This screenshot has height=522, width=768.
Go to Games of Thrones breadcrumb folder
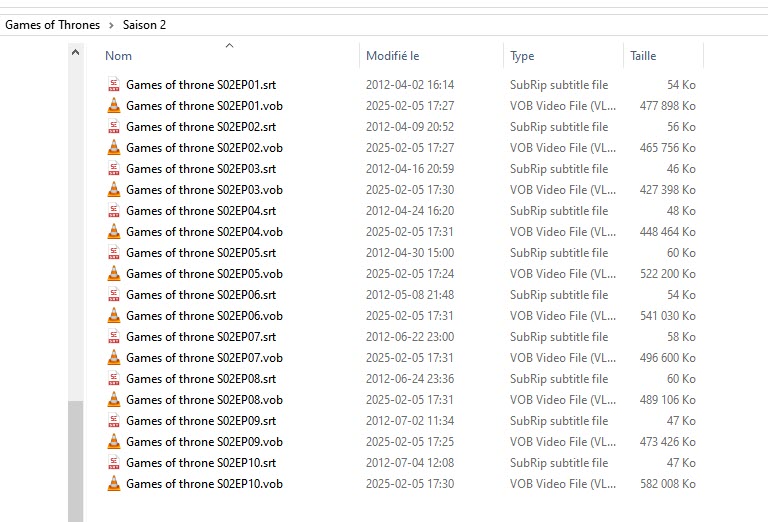(52, 25)
